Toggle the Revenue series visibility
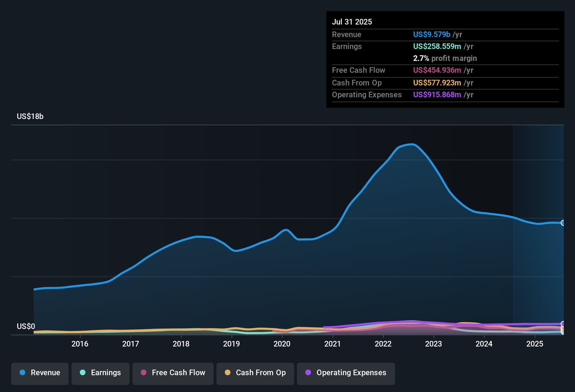This screenshot has width=575, height=392. [x=40, y=373]
